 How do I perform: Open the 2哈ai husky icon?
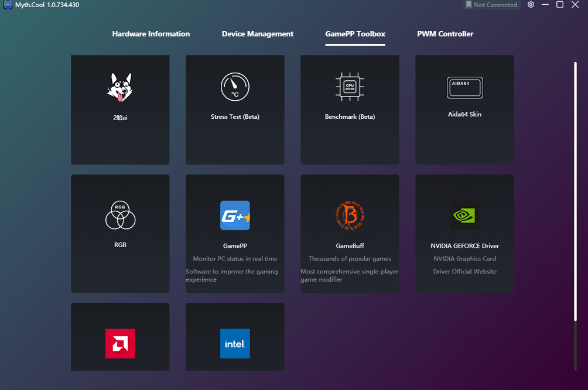tap(120, 87)
